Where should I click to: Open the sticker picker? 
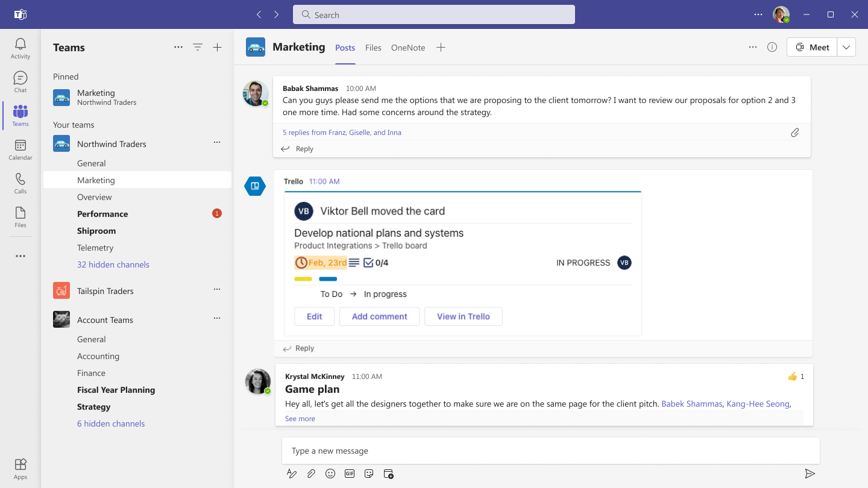369,474
